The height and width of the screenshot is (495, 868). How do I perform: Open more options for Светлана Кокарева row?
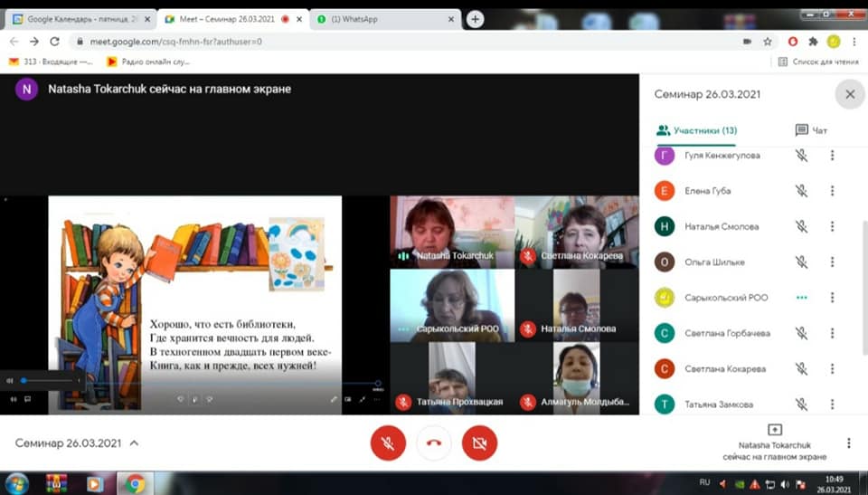[x=832, y=368]
